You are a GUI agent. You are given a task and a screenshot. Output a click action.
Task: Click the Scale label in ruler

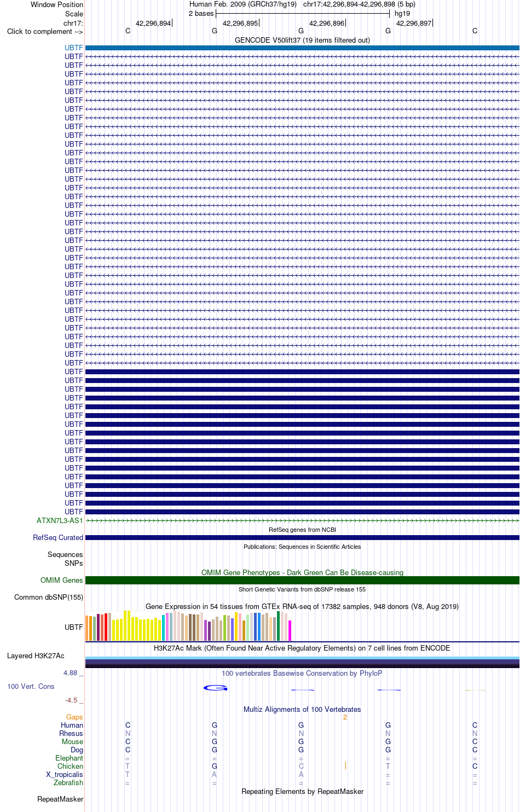pyautogui.click(x=74, y=14)
